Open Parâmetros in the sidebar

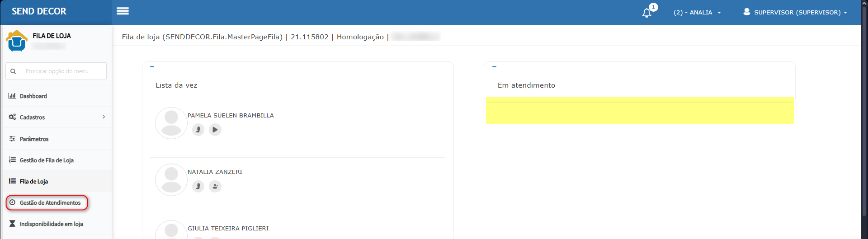[57, 139]
